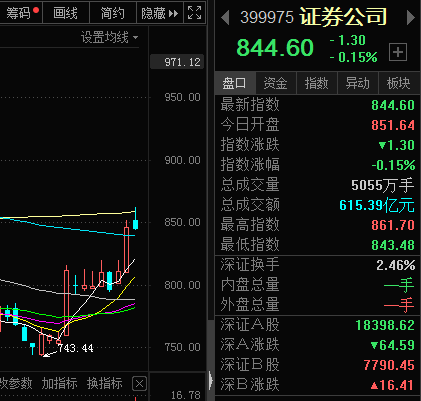The height and width of the screenshot is (401, 421).
Task: Click the latest cyan candlestick on chart
Action: [135, 219]
